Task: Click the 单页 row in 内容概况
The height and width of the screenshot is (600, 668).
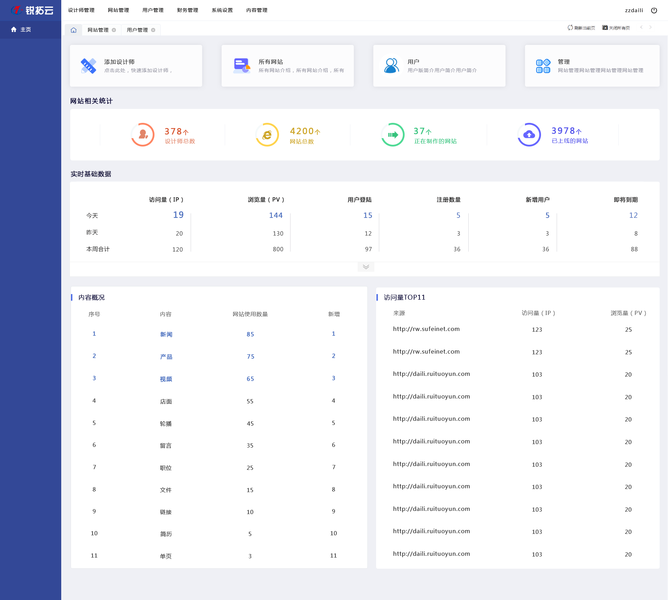Action: tap(219, 556)
